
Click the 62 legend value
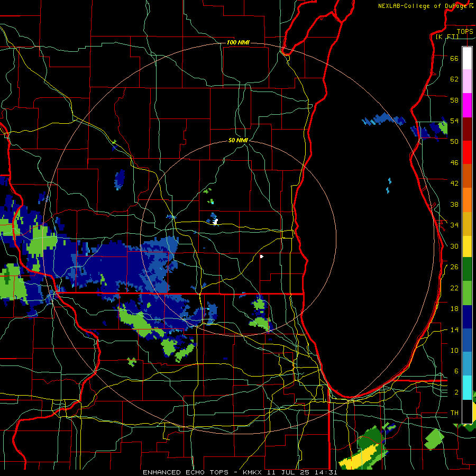(454, 79)
